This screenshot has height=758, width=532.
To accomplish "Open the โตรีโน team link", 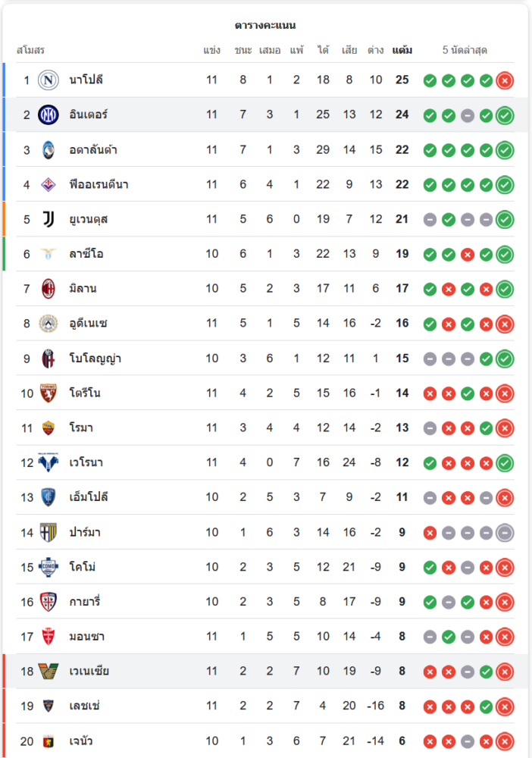I will click(85, 393).
